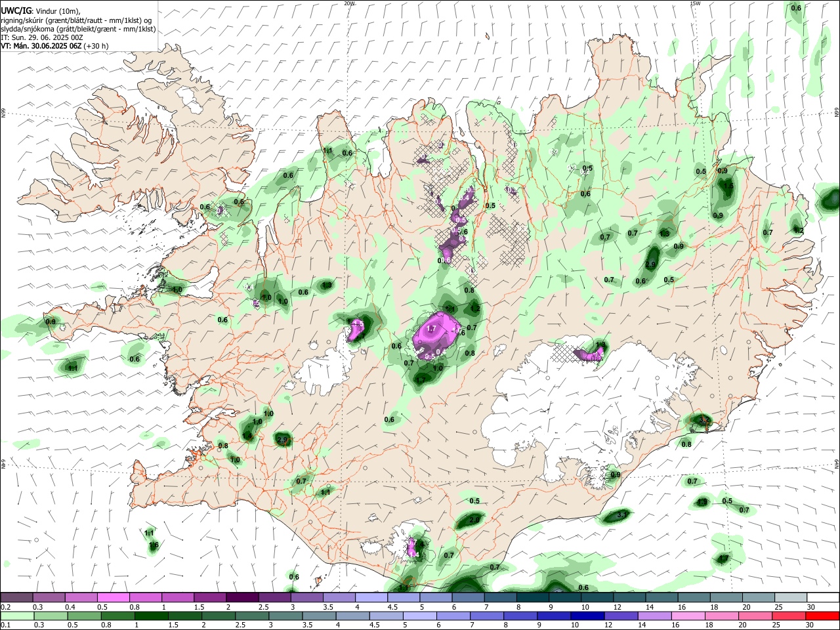Pick the grey-blue 4 swatch in lower legend

coord(353,616)
